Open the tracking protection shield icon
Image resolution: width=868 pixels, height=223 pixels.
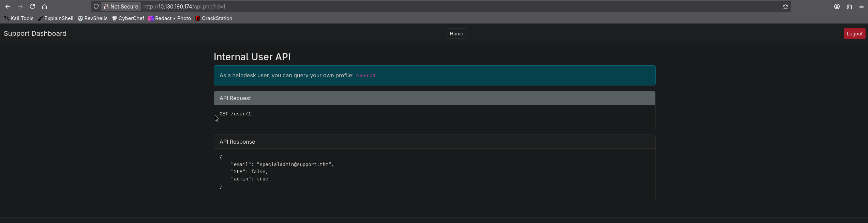coord(96,6)
